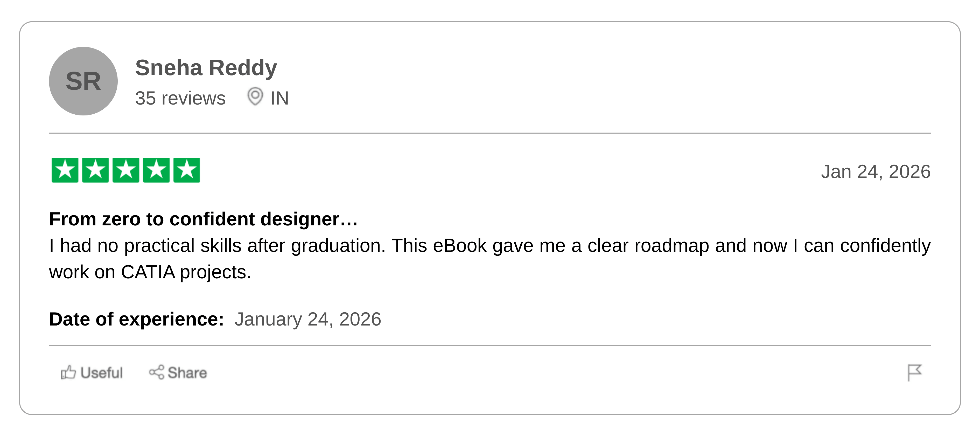Viewport: 980px width, 436px height.
Task: Open Sneha Reddy's profile name
Action: 206,68
